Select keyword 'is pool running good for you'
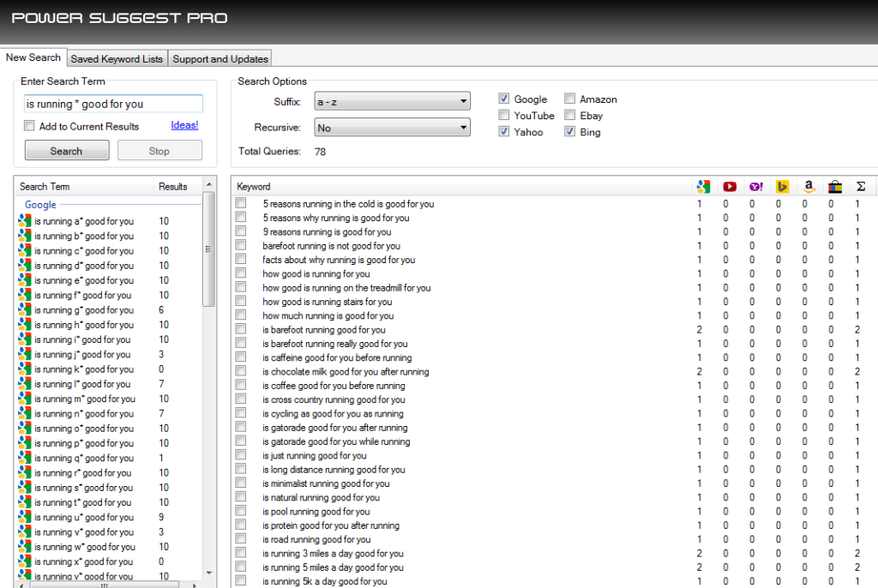The width and height of the screenshot is (878, 588). 316,511
